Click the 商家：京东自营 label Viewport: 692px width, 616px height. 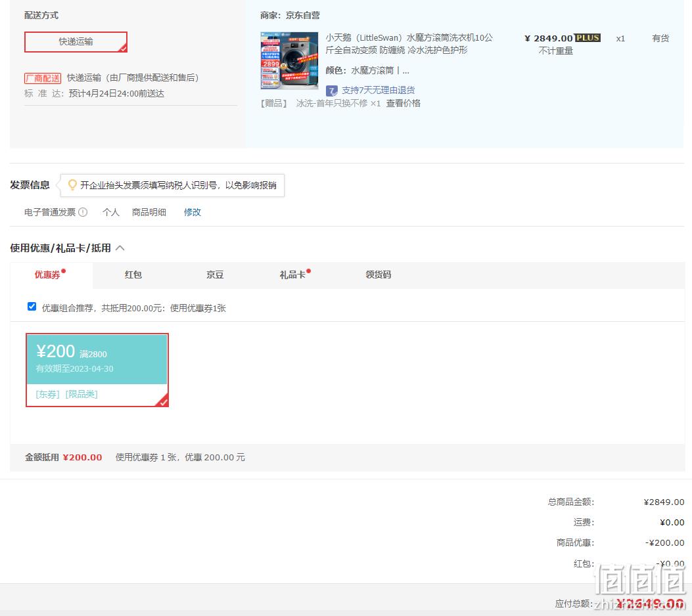click(290, 16)
